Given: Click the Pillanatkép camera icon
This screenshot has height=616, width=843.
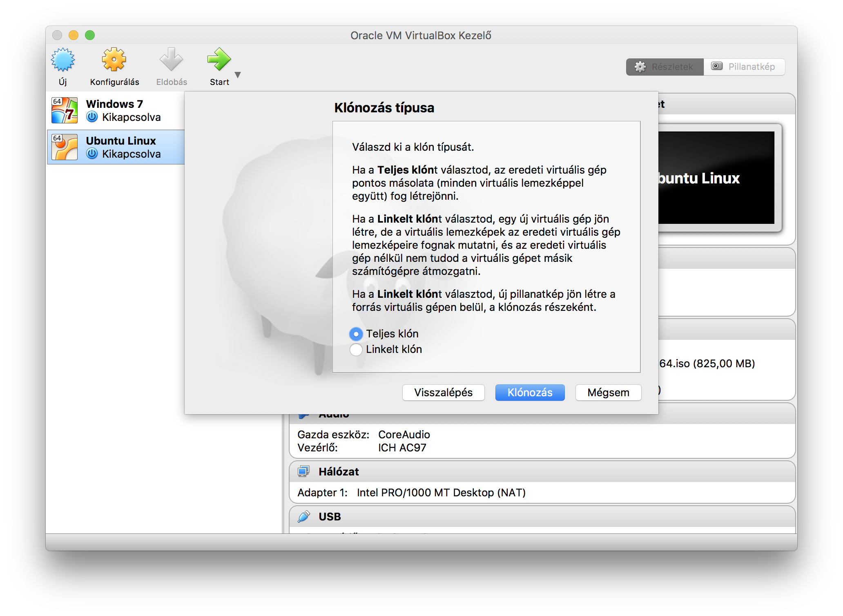Looking at the screenshot, I should (x=717, y=66).
